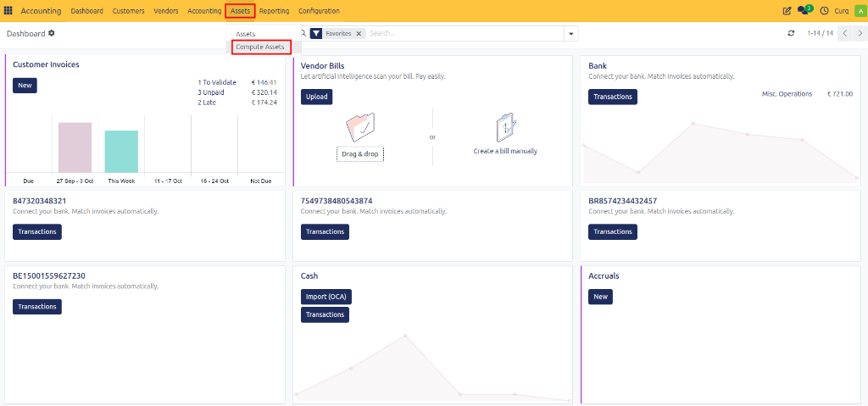
Task: Open the Assets menu
Action: point(240,10)
